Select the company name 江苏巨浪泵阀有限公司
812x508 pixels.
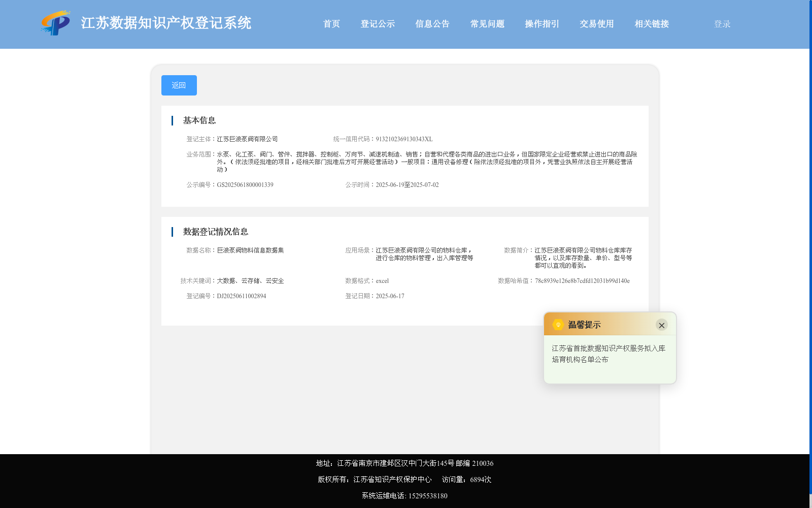(247, 139)
